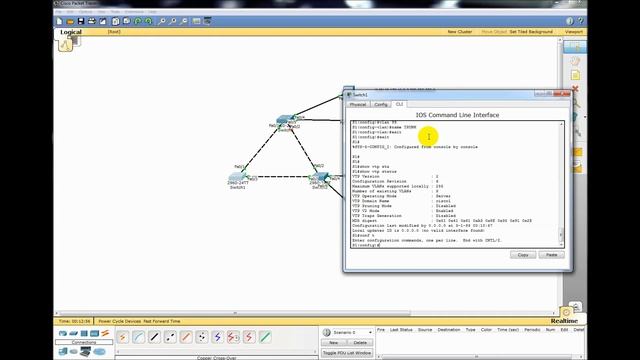Click the Logical workspace tab
The image size is (640, 360).
[x=71, y=32]
